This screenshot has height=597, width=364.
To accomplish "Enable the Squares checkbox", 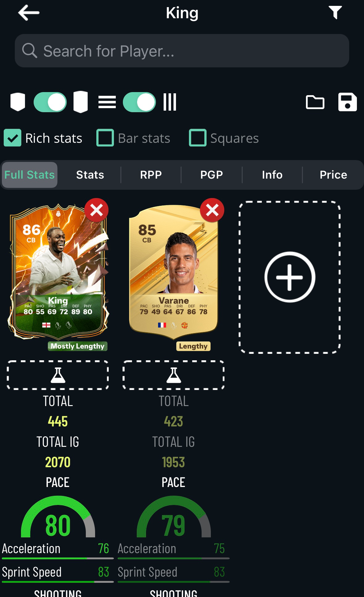I will coord(198,138).
